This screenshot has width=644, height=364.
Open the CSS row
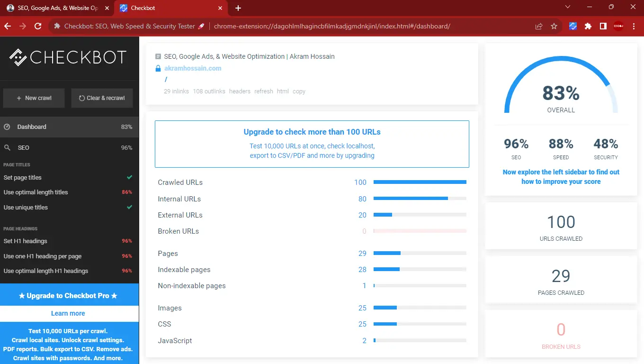312,324
